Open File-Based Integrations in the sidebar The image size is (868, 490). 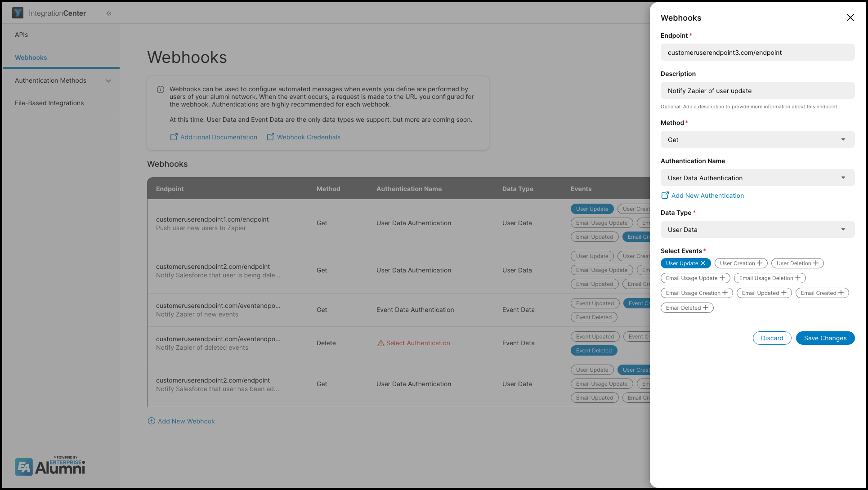coord(49,103)
